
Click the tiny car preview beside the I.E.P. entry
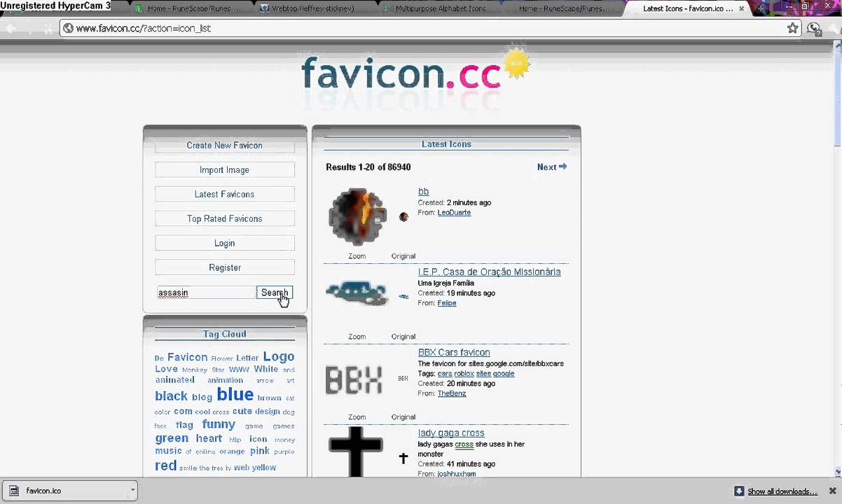point(403,296)
